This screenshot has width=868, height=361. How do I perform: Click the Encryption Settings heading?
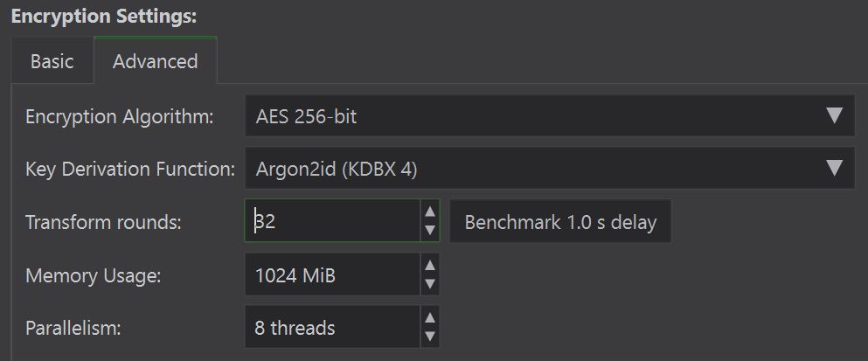[x=103, y=16]
